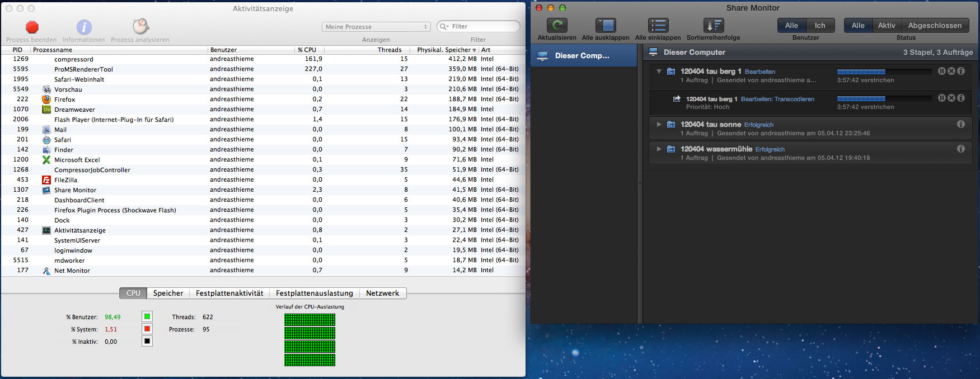Viewport: 980px width, 379px height.
Task: Click the Prozess analysieren toolbar icon
Action: click(140, 26)
